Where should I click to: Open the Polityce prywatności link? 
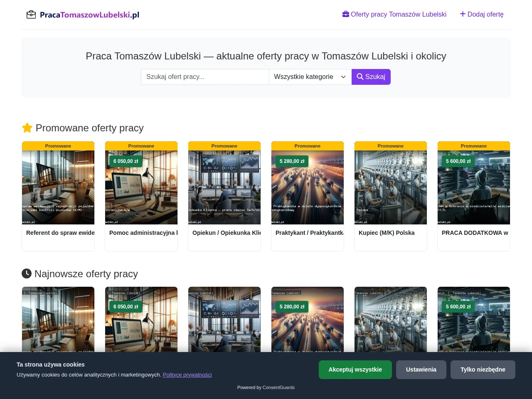[x=187, y=375]
